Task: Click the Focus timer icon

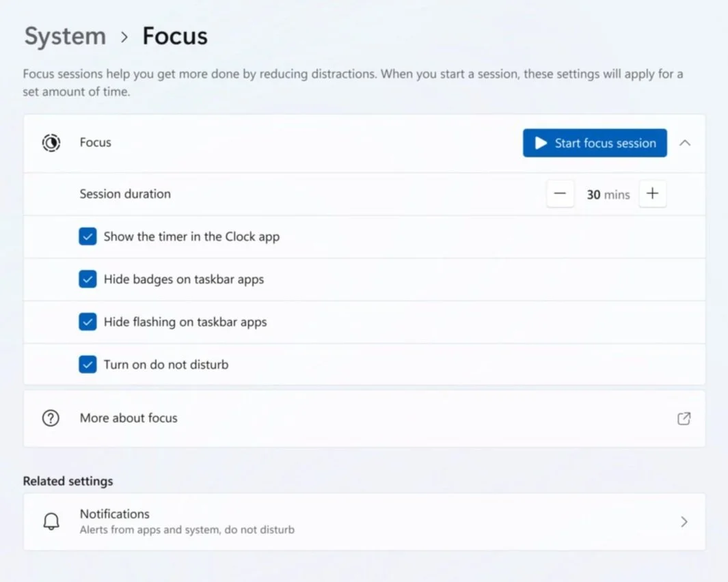Action: tap(51, 143)
